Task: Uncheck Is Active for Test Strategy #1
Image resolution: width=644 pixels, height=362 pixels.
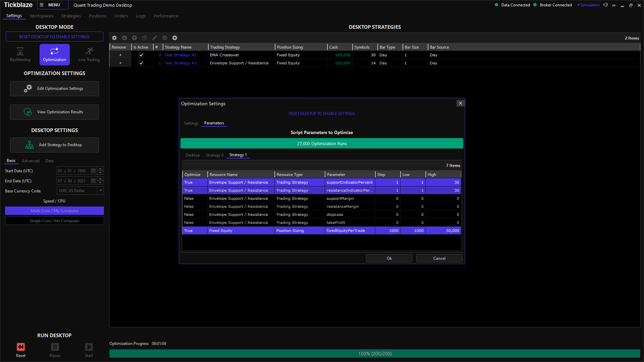Action: (141, 55)
